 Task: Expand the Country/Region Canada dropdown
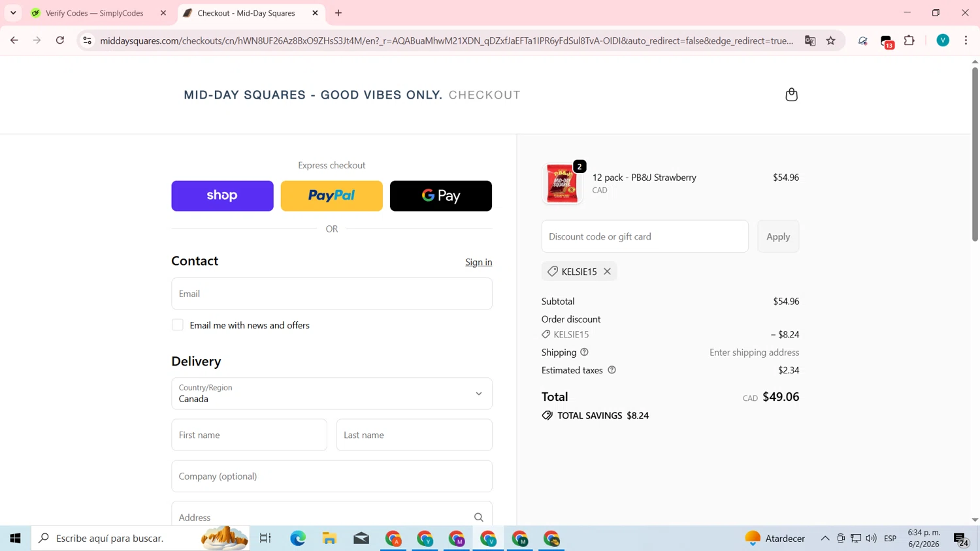coord(331,394)
